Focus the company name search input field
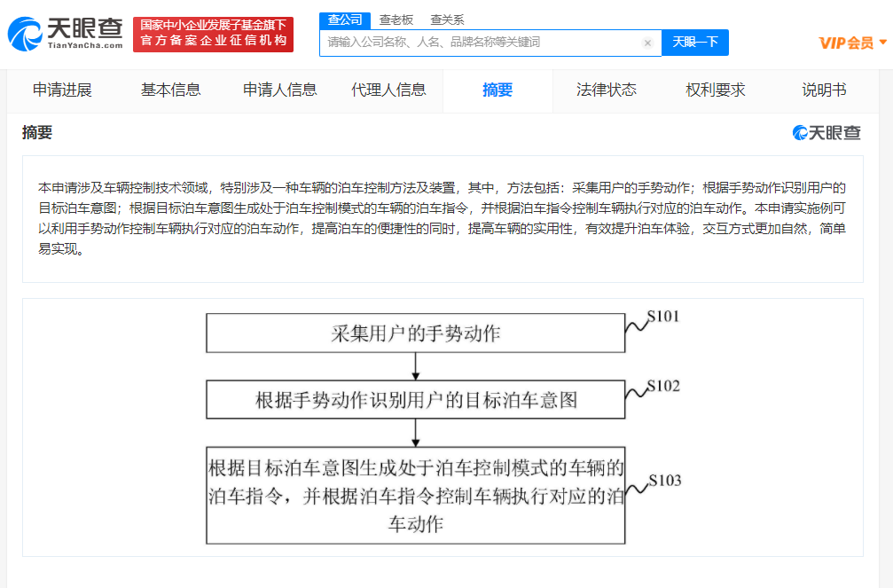 [490, 43]
